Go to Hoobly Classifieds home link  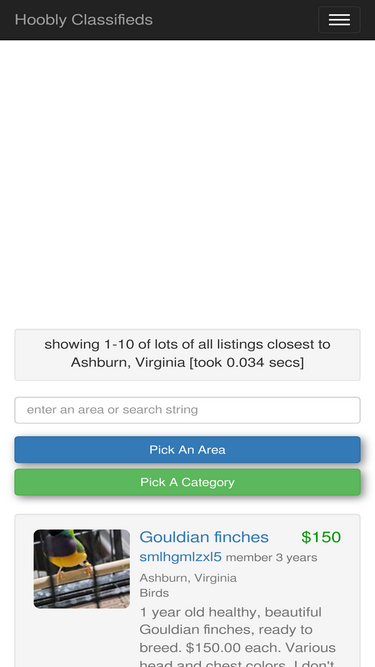tap(84, 20)
